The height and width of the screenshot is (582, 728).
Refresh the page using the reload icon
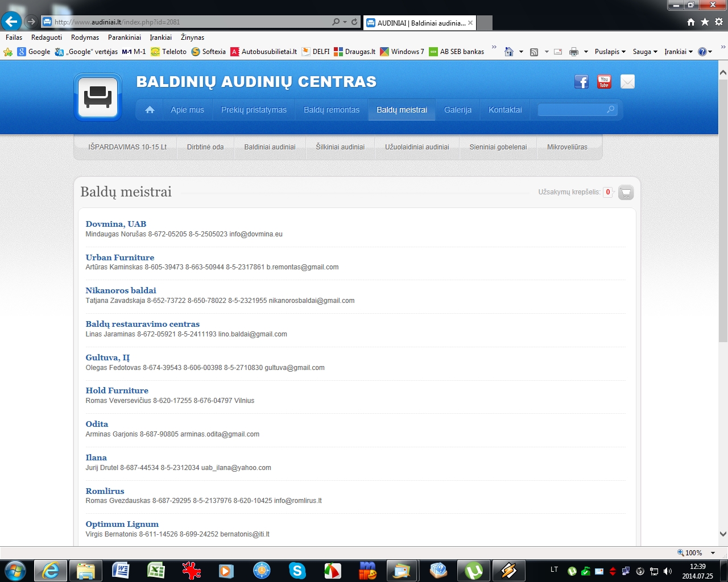point(354,22)
